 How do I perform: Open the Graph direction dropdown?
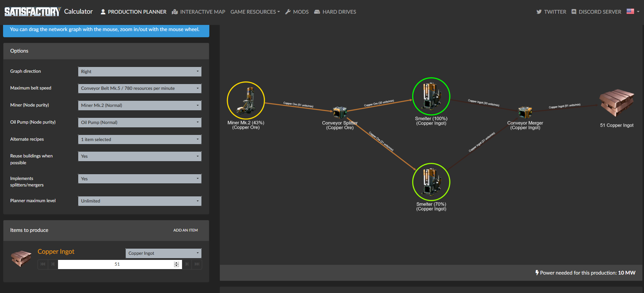pos(140,72)
